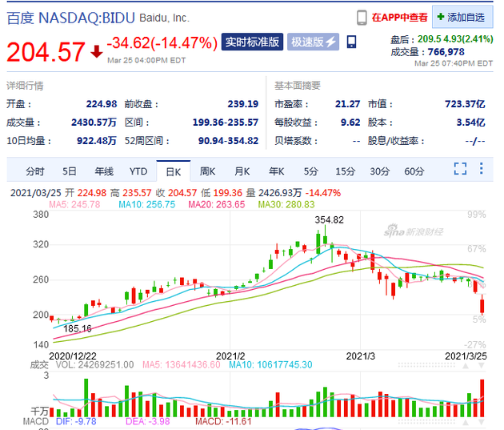Show the 60分 minute chart
Viewport: 504px width, 430px height.
point(414,171)
